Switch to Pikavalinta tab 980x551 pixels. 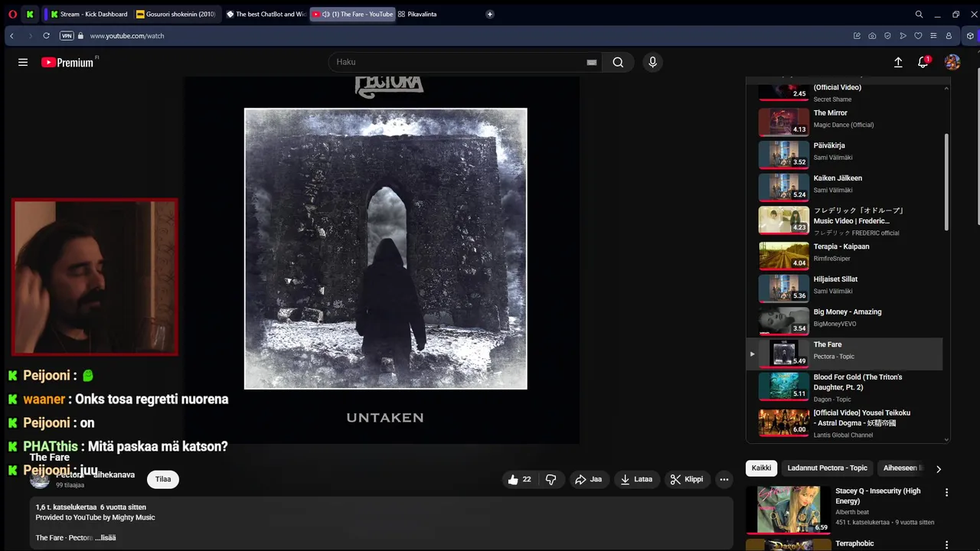tap(418, 14)
